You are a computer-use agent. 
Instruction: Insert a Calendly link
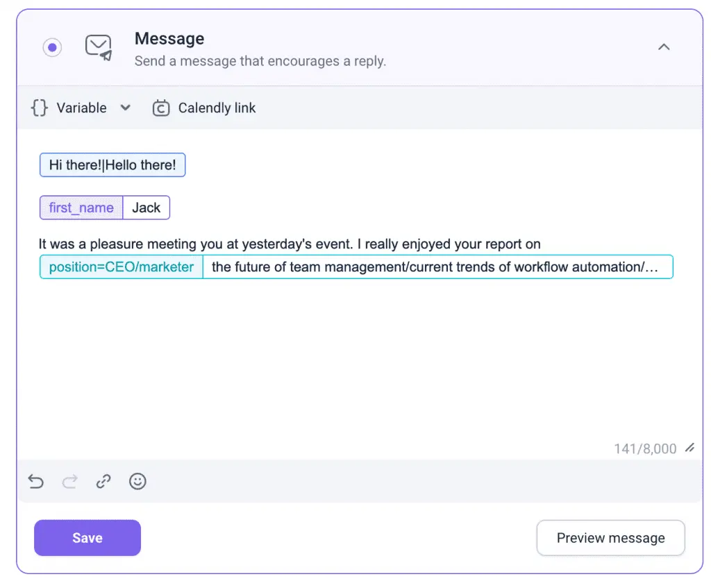pyautogui.click(x=204, y=108)
